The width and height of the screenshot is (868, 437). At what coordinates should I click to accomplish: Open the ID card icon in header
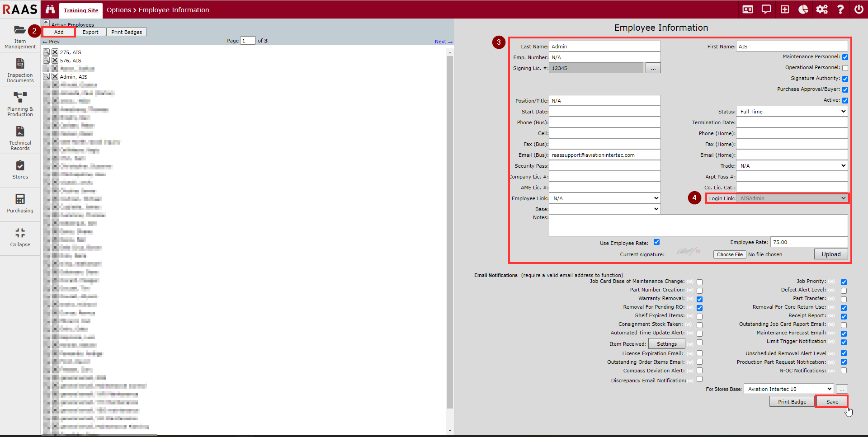(x=748, y=9)
